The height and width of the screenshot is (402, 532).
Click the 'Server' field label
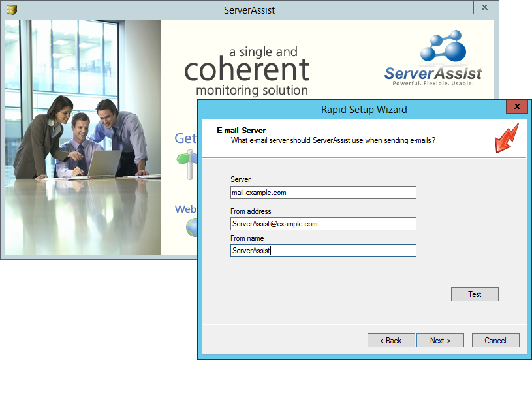(x=241, y=179)
